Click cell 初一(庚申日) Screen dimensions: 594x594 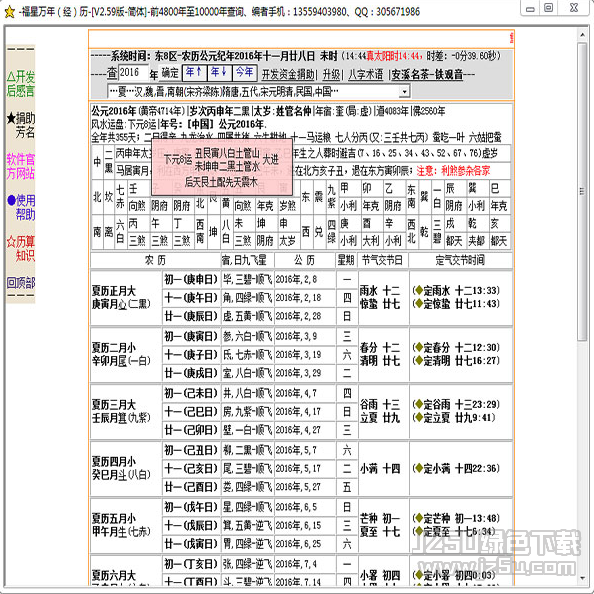click(191, 280)
